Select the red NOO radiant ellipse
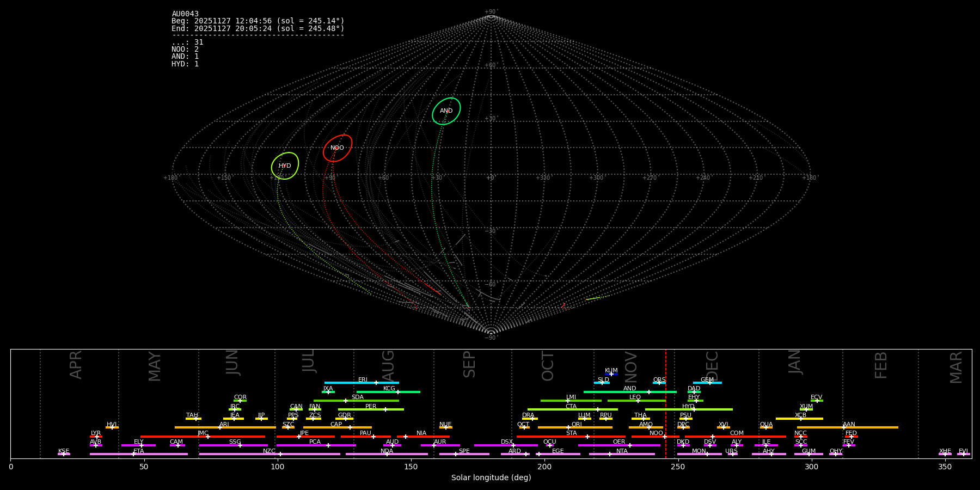The height and width of the screenshot is (490, 980). (338, 148)
